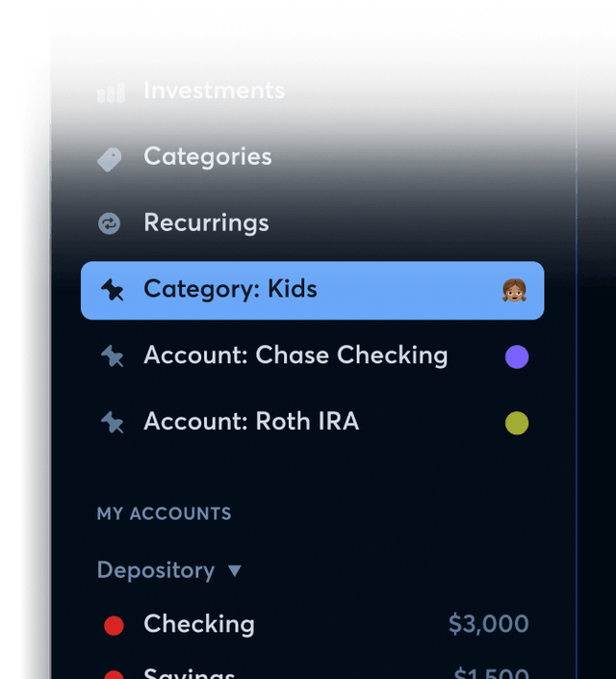This screenshot has width=616, height=679.
Task: Navigate to Recurrings
Action: (206, 223)
